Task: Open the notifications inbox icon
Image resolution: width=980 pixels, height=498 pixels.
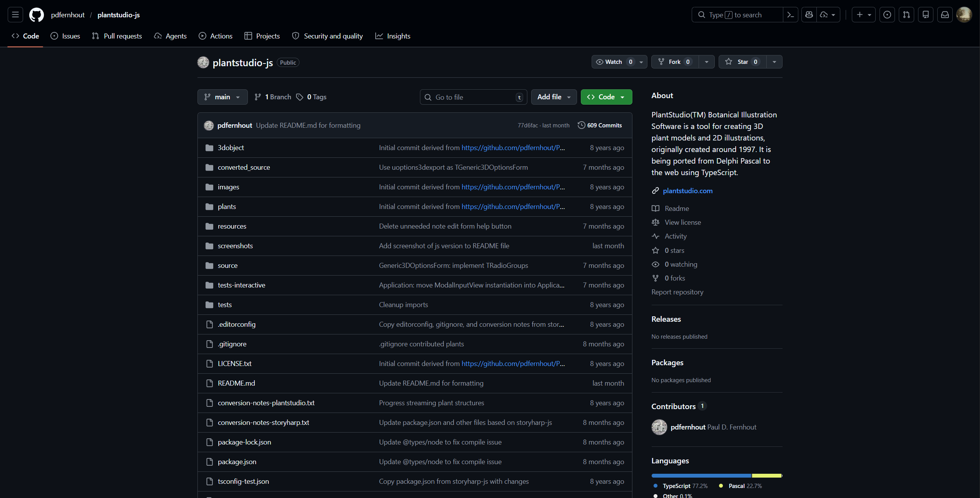Action: click(x=945, y=15)
